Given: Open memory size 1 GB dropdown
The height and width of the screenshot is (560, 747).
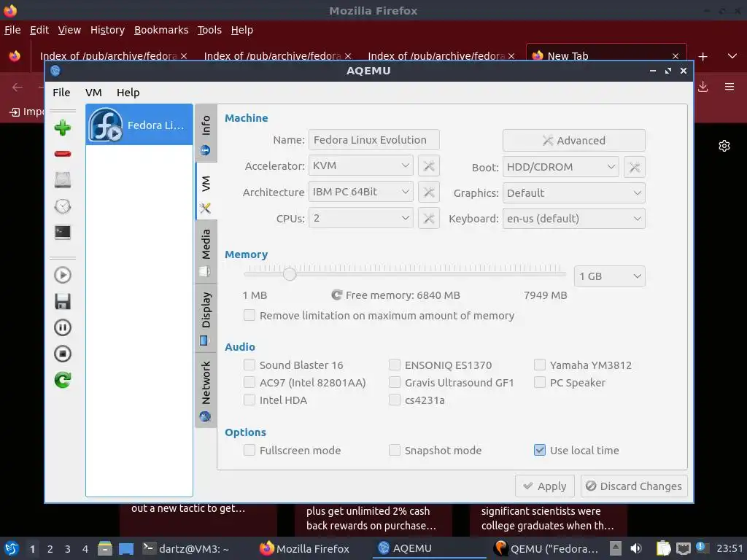Looking at the screenshot, I should [610, 276].
